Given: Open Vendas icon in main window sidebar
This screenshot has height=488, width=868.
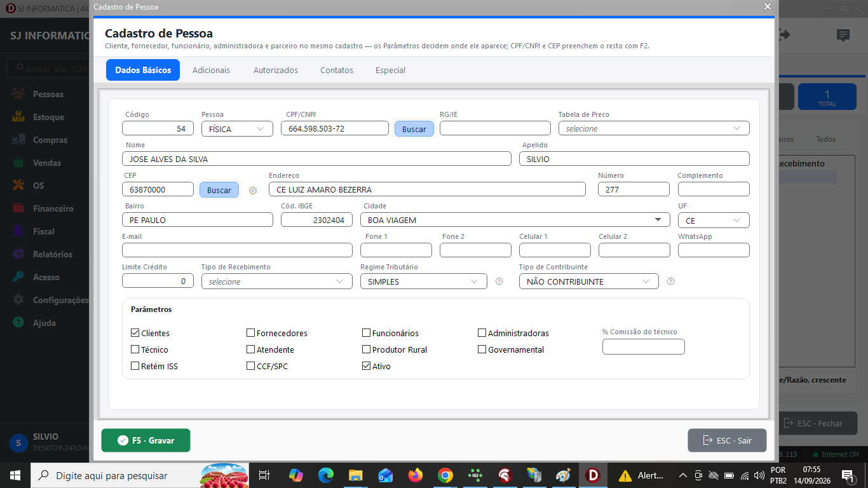Looking at the screenshot, I should [x=19, y=163].
